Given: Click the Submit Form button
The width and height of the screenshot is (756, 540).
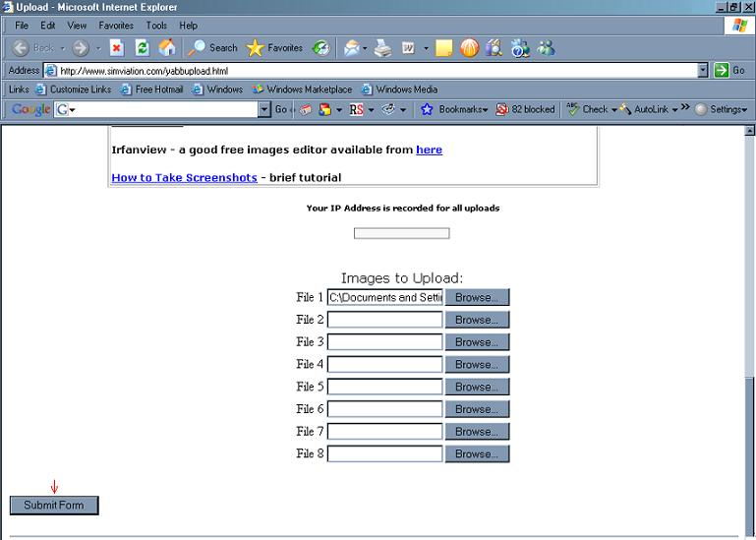Looking at the screenshot, I should (54, 506).
